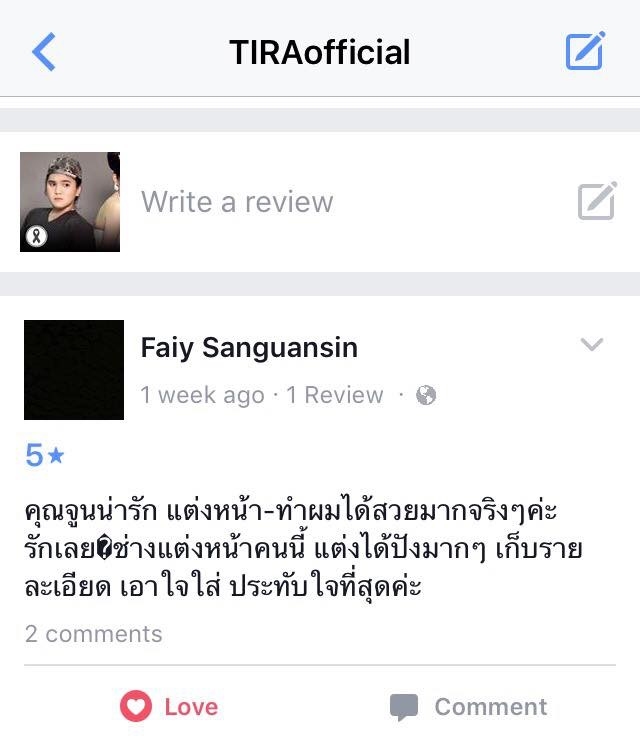Click the "1 Review" link

(x=334, y=395)
